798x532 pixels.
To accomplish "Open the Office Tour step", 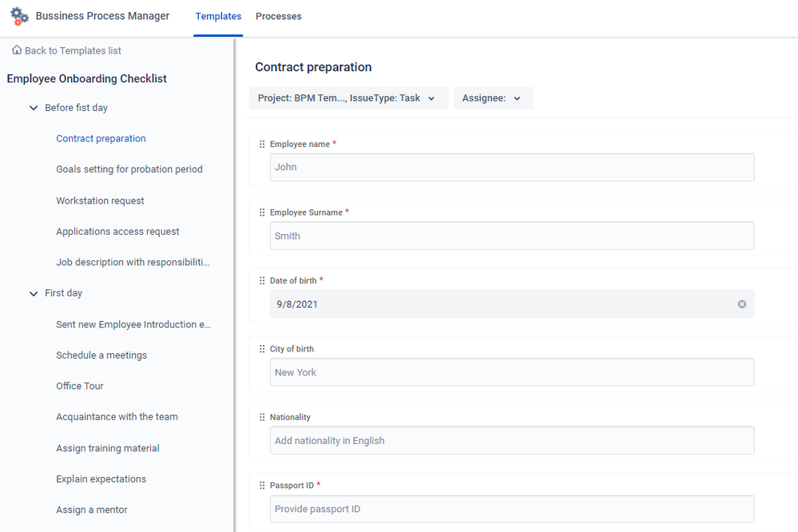I will pyautogui.click(x=80, y=386).
